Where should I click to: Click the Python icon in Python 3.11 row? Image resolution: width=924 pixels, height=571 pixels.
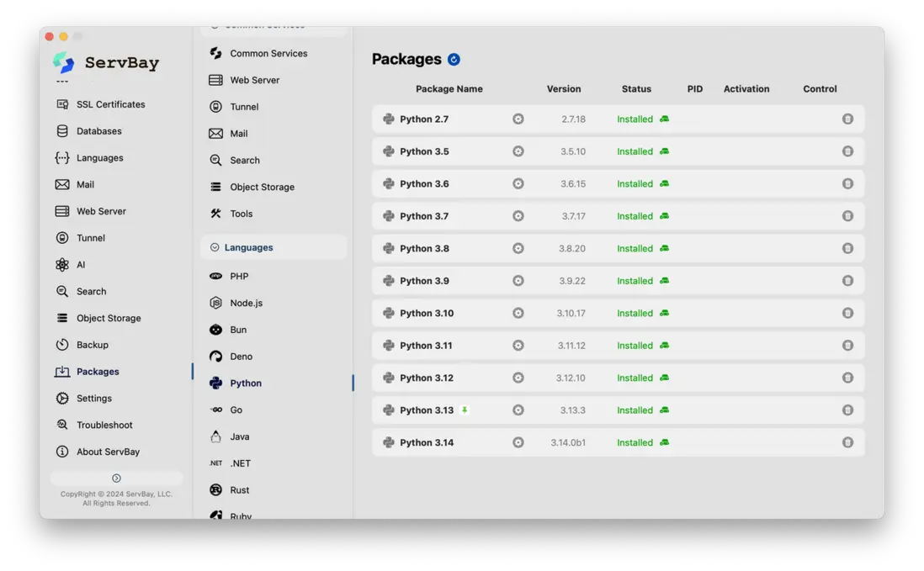pos(389,346)
